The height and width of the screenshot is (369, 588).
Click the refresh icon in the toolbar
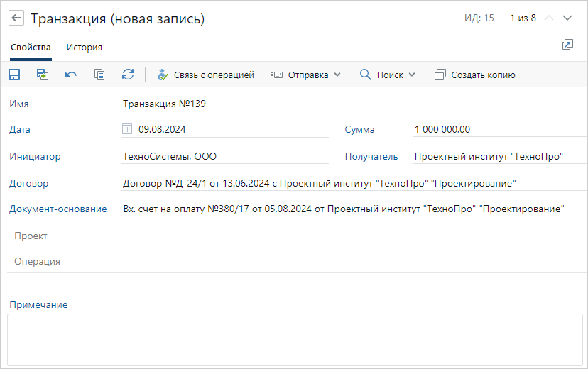[x=128, y=75]
